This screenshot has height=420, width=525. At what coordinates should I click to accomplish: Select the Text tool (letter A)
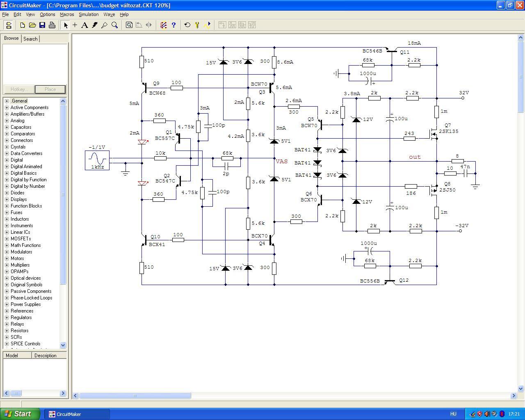point(85,25)
